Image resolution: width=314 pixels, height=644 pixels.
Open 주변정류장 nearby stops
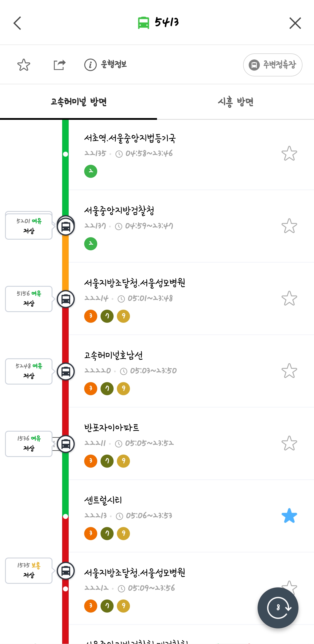[273, 65]
